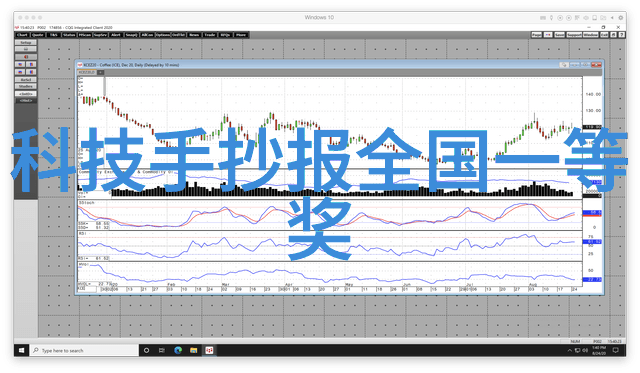Open the Window menu button
Screen dimensions: 640x373
(x=590, y=35)
